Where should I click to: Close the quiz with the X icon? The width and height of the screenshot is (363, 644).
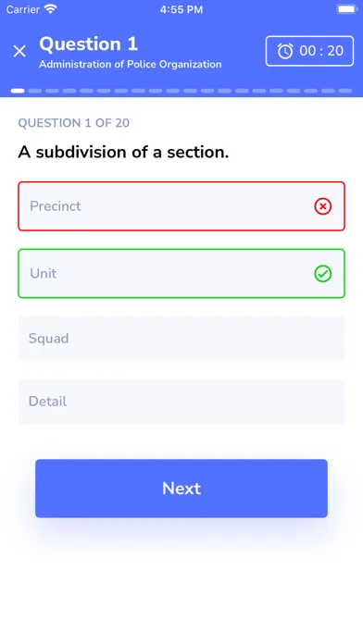click(19, 51)
